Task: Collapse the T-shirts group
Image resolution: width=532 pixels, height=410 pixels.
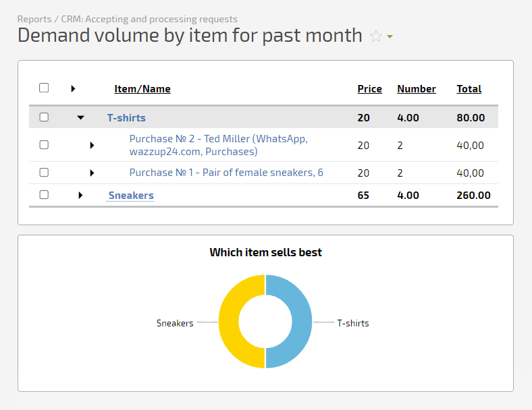Action: [80, 117]
